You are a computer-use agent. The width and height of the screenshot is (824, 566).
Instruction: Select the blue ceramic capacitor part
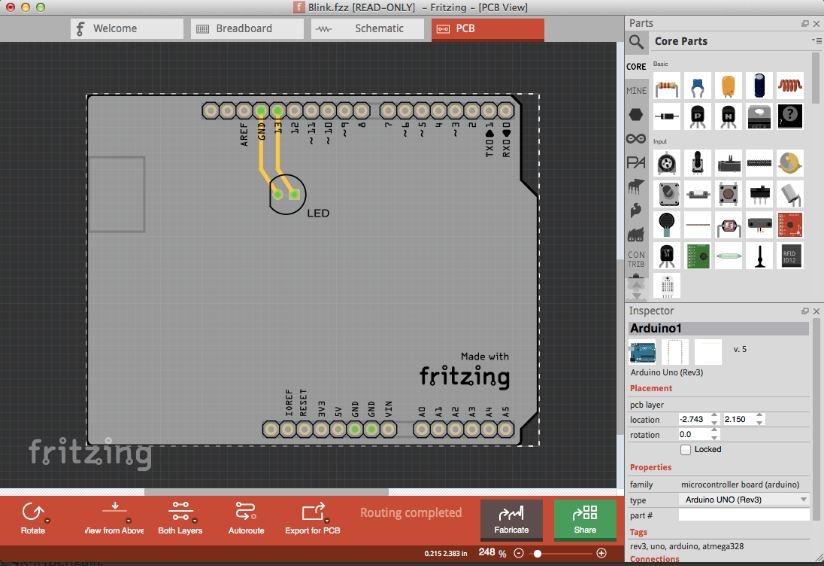697,86
